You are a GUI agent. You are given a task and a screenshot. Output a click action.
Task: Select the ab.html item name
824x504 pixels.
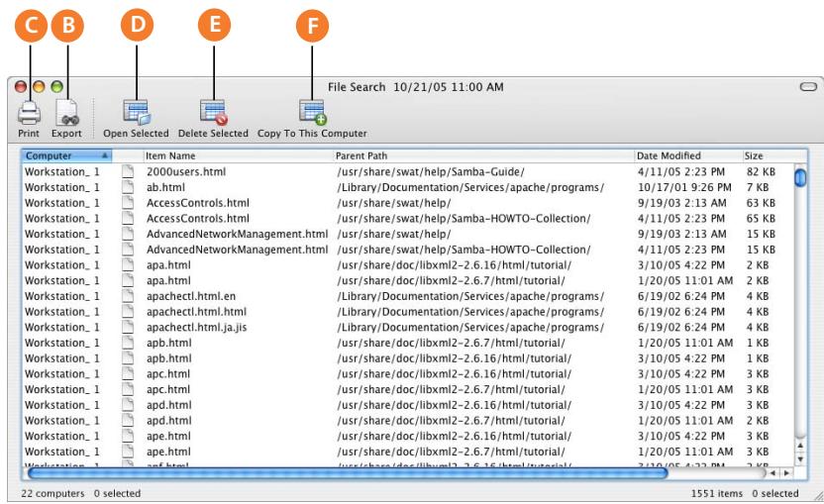point(165,187)
